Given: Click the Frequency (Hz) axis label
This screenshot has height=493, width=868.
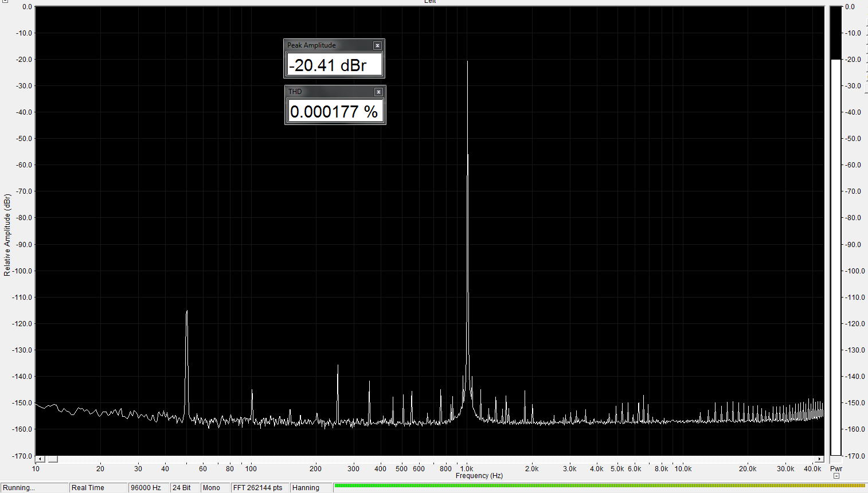Looking at the screenshot, I should coord(479,476).
